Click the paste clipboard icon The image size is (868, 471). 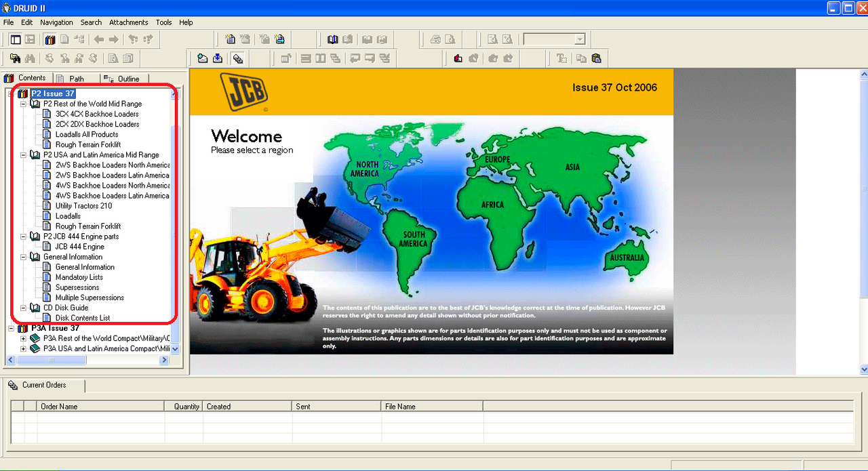click(596, 58)
